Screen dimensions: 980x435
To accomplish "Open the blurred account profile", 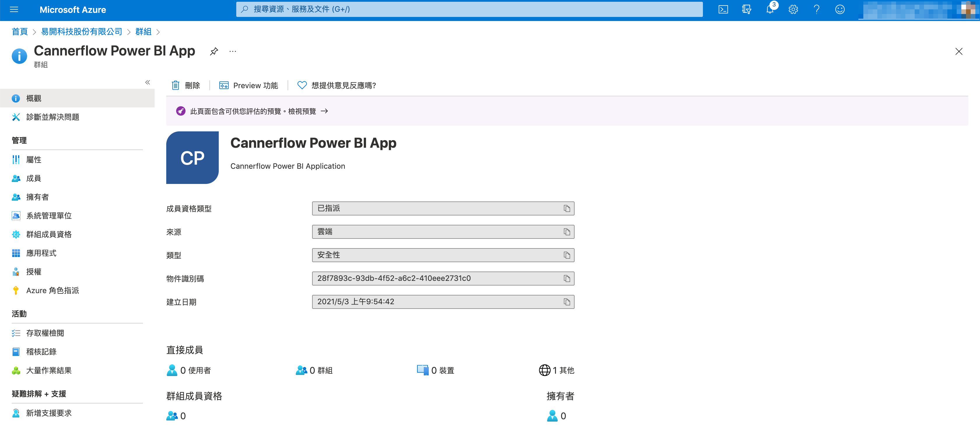I will [x=919, y=10].
